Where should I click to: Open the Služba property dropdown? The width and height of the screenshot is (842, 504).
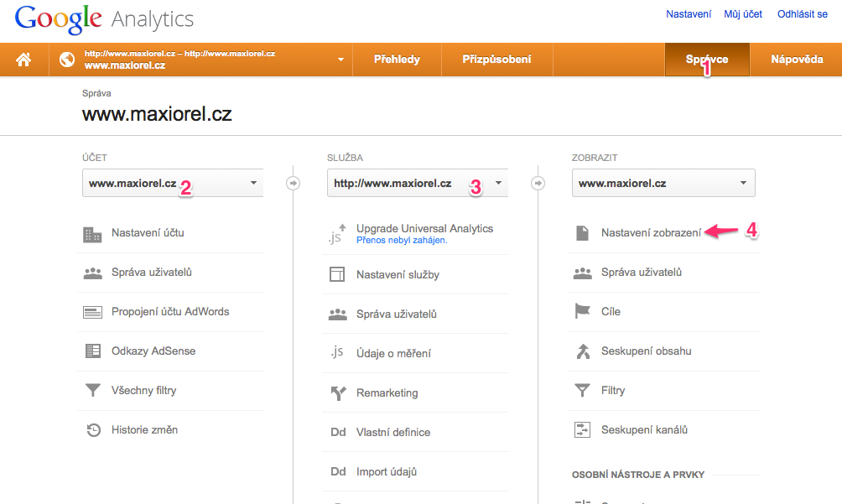(418, 183)
